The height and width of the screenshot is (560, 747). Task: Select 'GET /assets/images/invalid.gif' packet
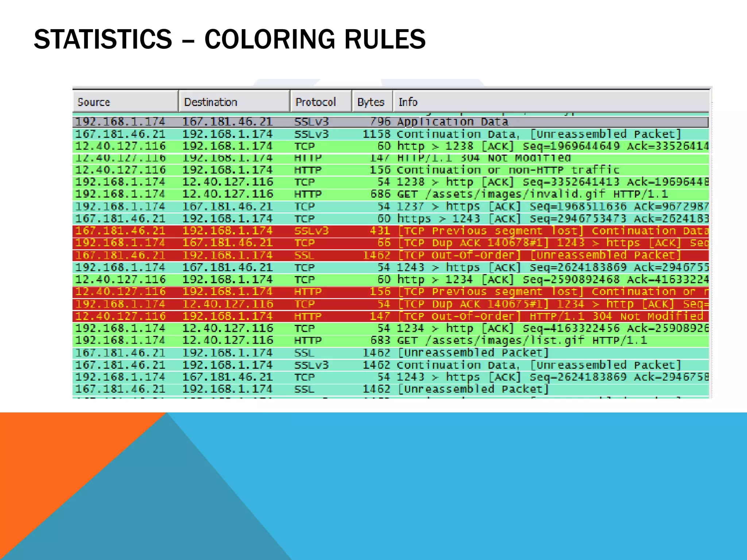tap(391, 194)
